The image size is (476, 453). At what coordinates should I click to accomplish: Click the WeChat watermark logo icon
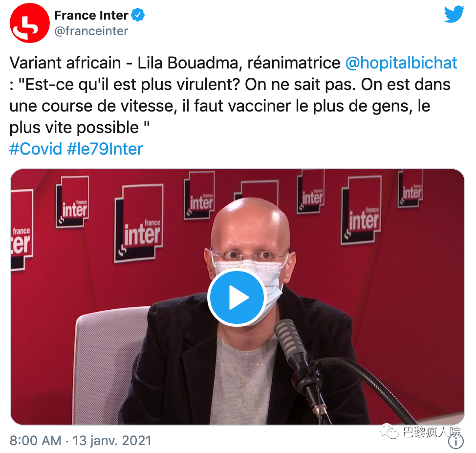[389, 431]
